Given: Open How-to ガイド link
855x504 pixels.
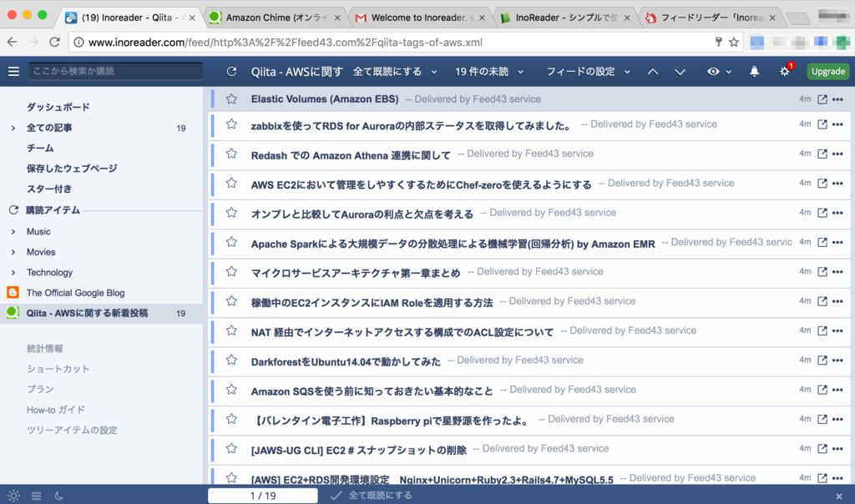Looking at the screenshot, I should 56,410.
